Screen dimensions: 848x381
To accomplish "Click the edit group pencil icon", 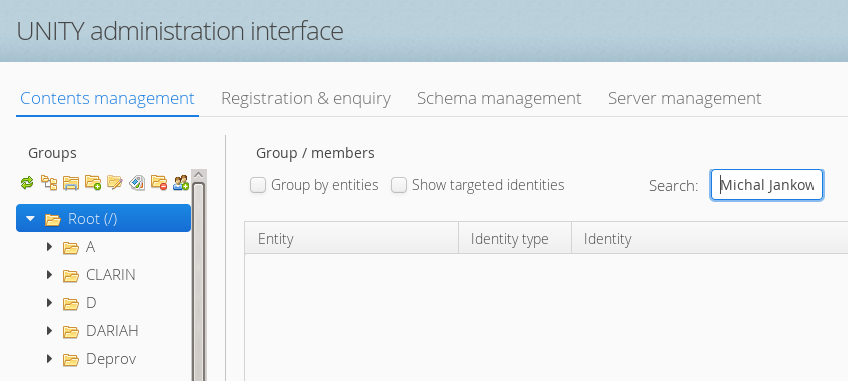I will 115,183.
